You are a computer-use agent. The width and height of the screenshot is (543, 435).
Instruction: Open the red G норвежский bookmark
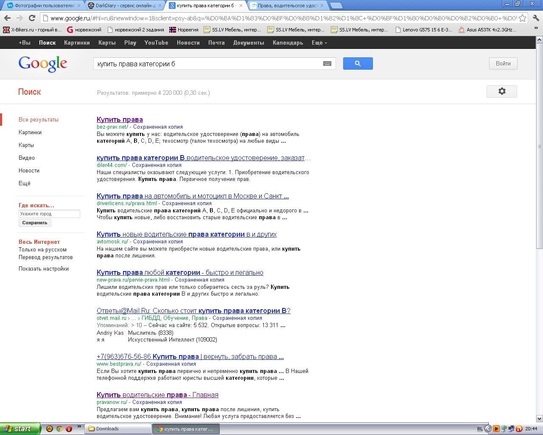pos(84,30)
